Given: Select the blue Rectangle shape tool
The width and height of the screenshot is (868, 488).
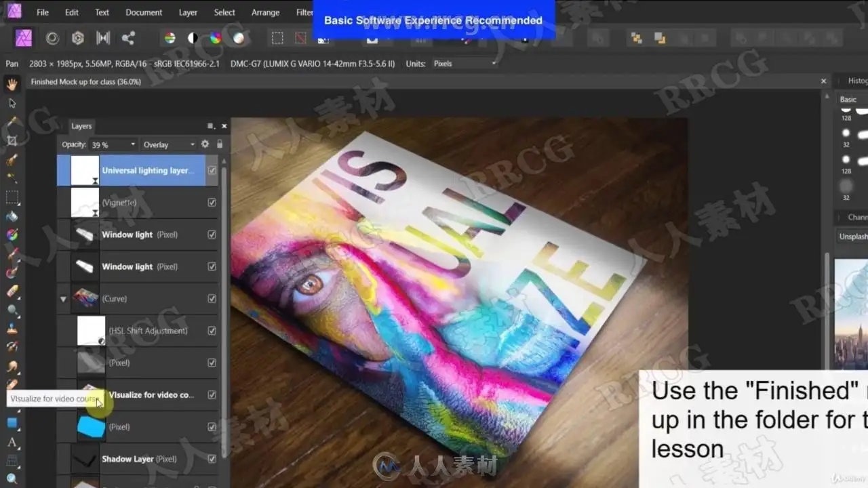Looking at the screenshot, I should (12, 424).
